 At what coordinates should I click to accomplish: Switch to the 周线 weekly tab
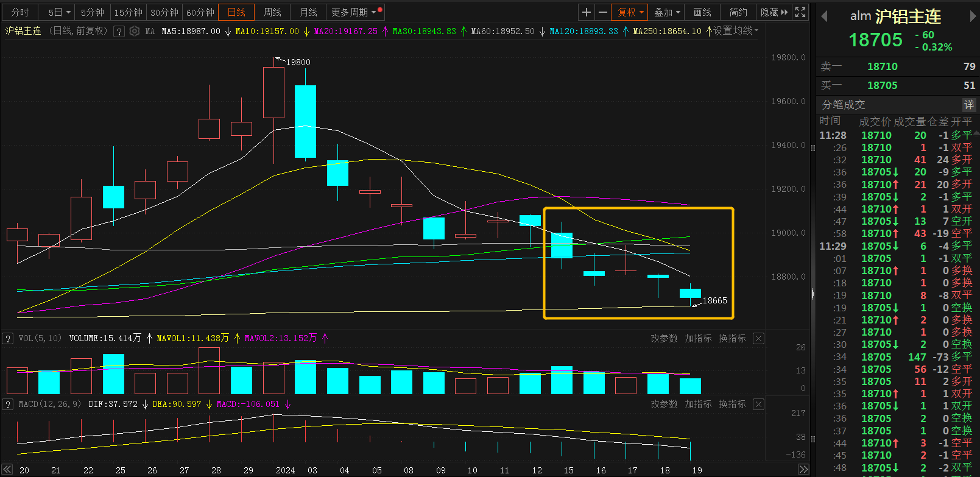click(x=272, y=12)
